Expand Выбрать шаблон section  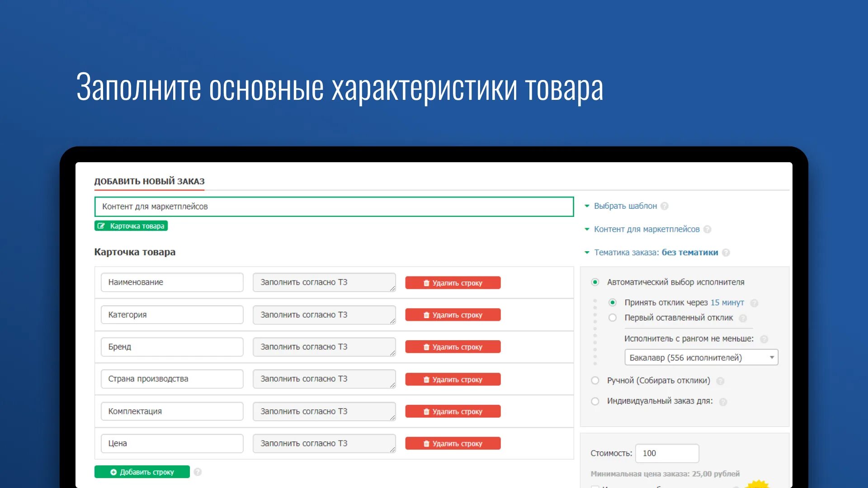625,206
